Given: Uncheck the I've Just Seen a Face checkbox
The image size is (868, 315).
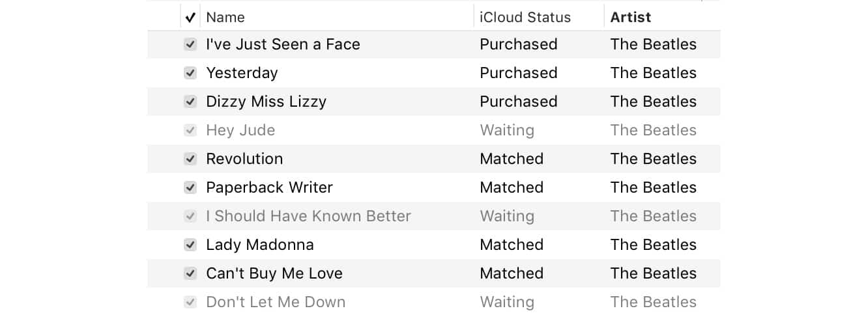Looking at the screenshot, I should 190,44.
